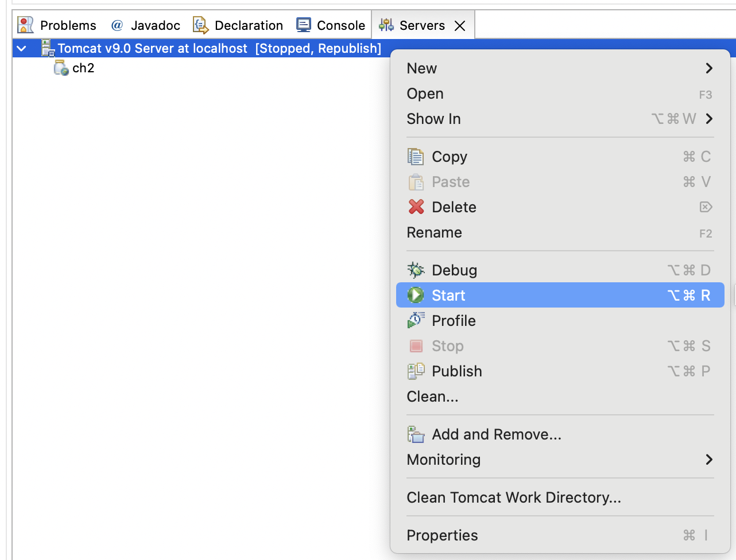The height and width of the screenshot is (560, 736).
Task: Click the green Start play icon
Action: tap(416, 295)
